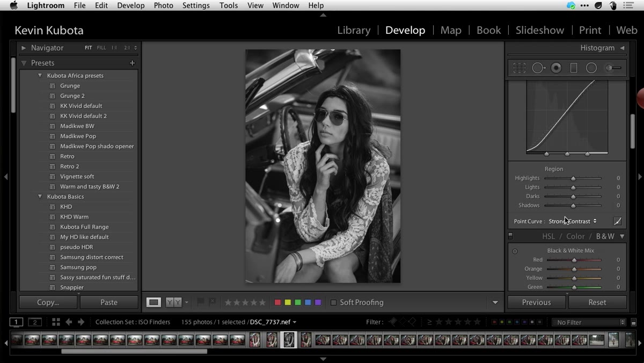Image resolution: width=644 pixels, height=363 pixels.
Task: Switch to the Library module
Action: 354,30
